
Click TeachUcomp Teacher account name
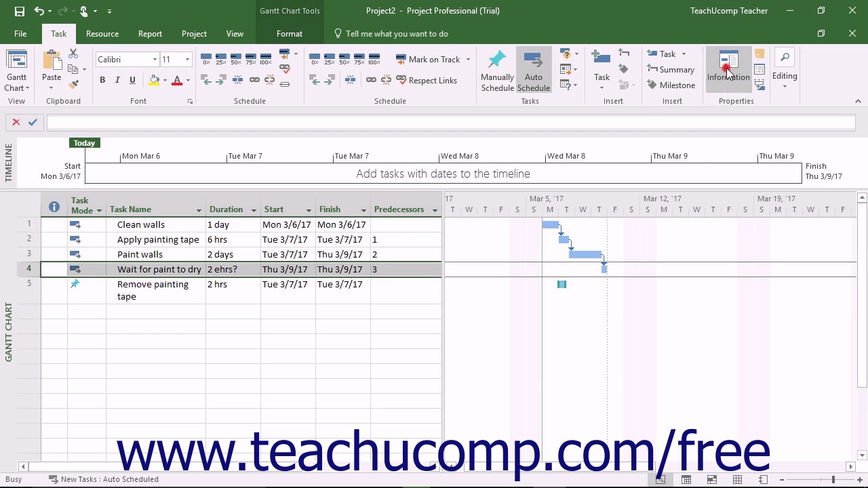(729, 11)
